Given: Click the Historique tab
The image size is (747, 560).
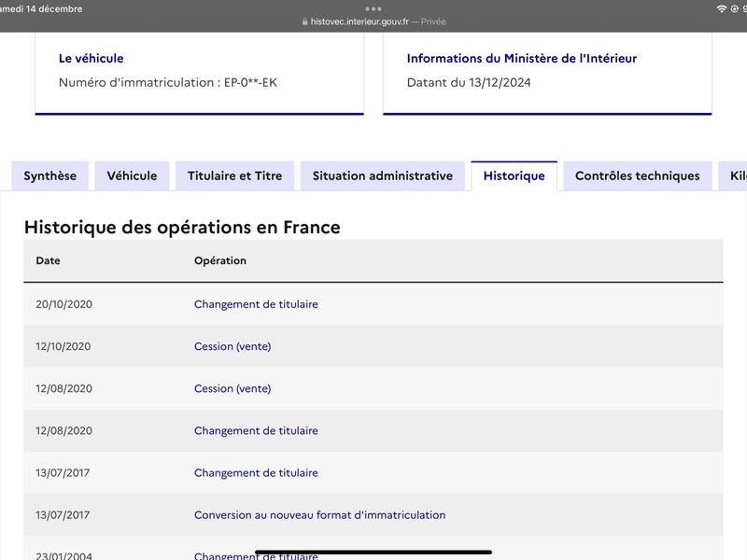Looking at the screenshot, I should point(514,175).
